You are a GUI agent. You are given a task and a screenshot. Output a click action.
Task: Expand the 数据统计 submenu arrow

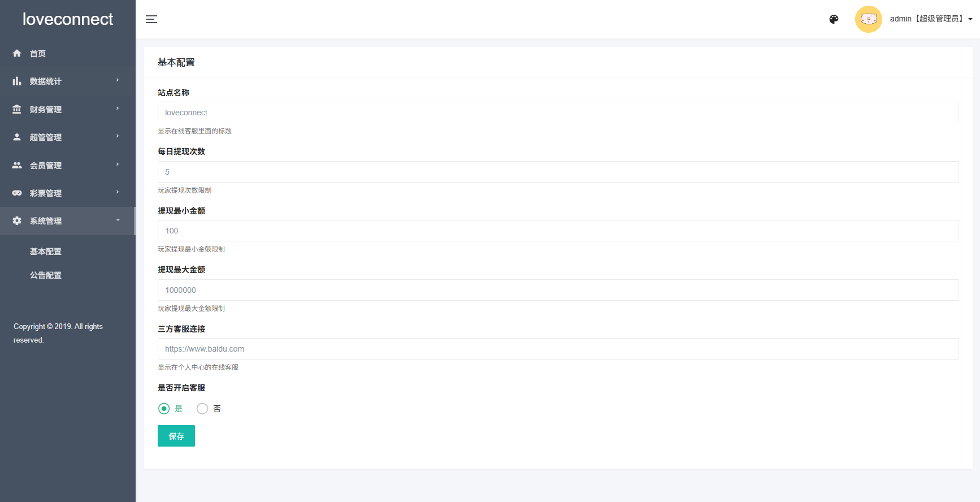(x=118, y=80)
